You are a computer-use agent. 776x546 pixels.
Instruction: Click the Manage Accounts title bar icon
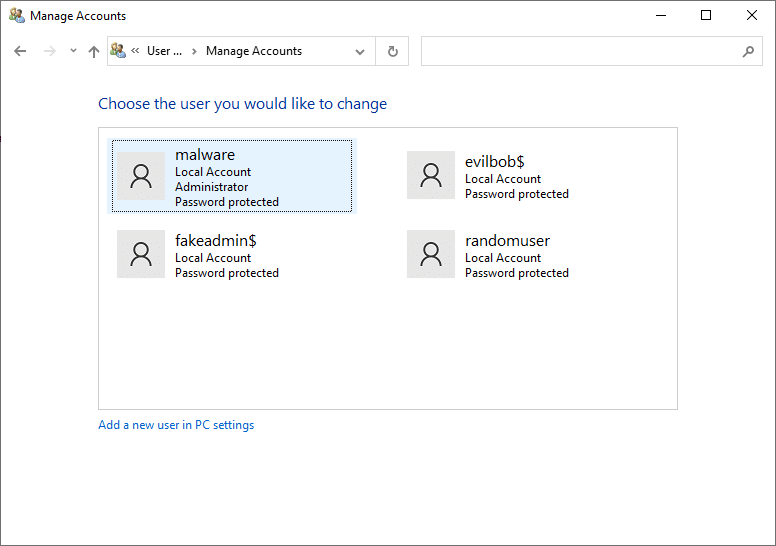click(17, 15)
